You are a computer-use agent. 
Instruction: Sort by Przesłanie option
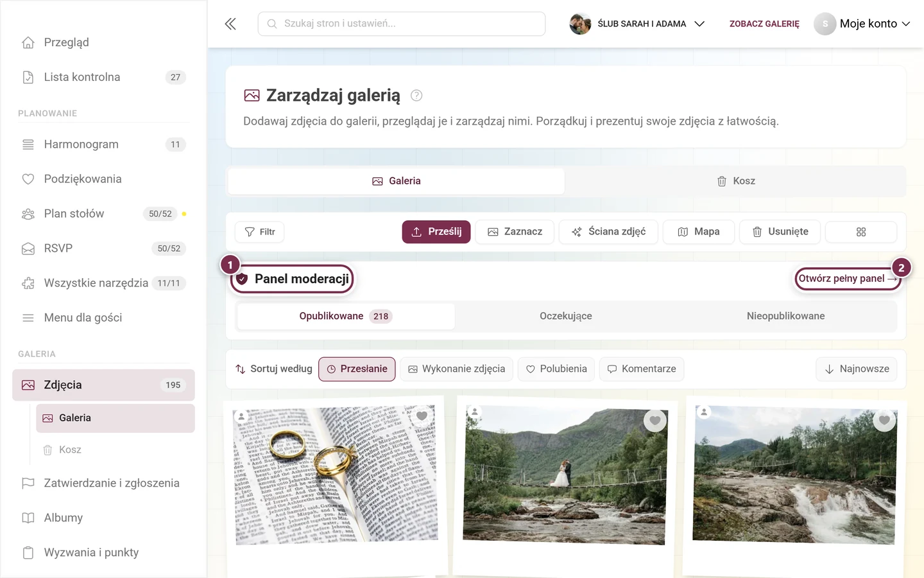tap(357, 369)
